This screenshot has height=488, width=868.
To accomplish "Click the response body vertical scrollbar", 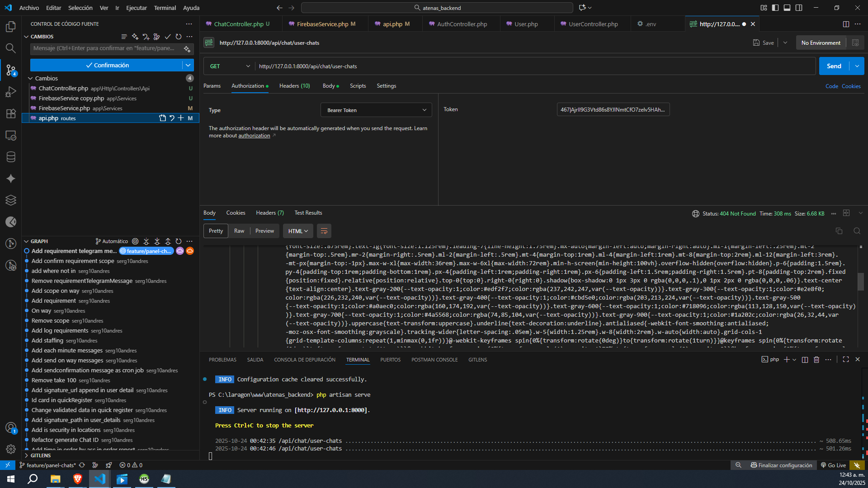I will (x=861, y=282).
